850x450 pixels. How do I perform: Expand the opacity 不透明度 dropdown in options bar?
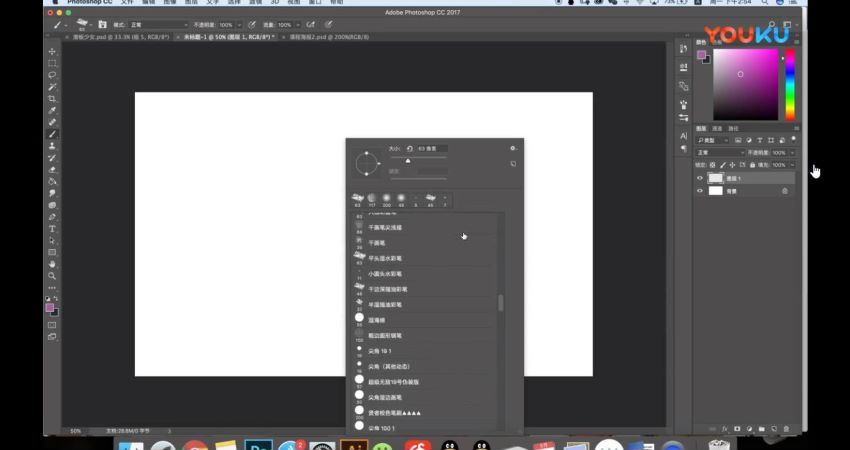point(237,24)
